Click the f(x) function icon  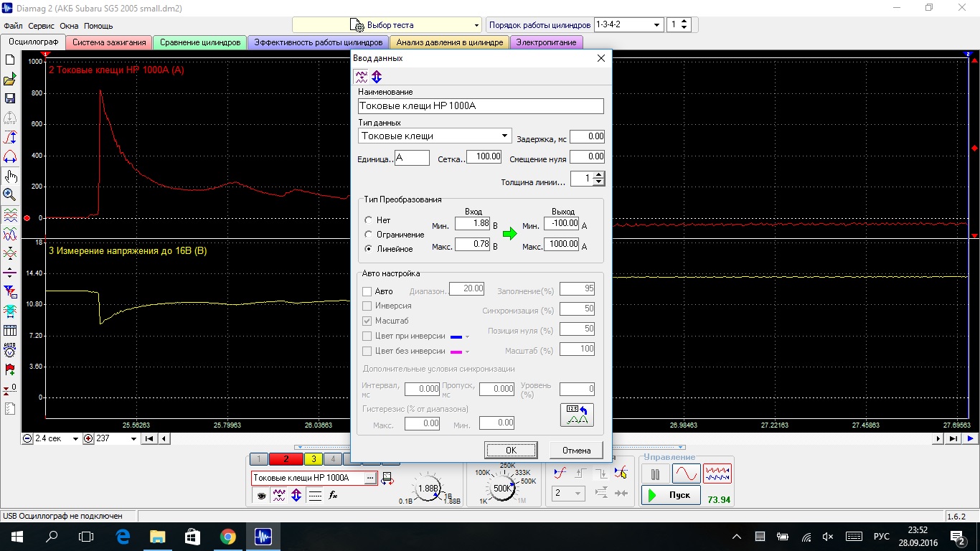tap(333, 495)
